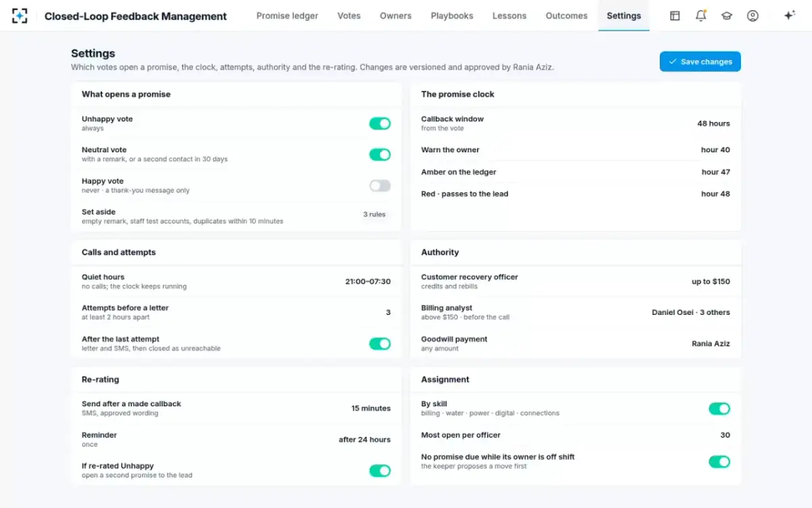Toggle By skill assignment switch
The height and width of the screenshot is (508, 812).
click(719, 408)
